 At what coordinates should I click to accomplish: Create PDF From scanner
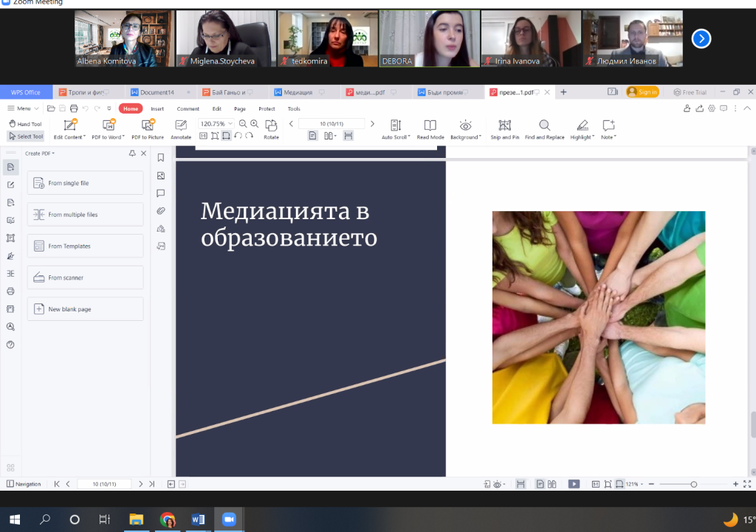pyautogui.click(x=86, y=277)
